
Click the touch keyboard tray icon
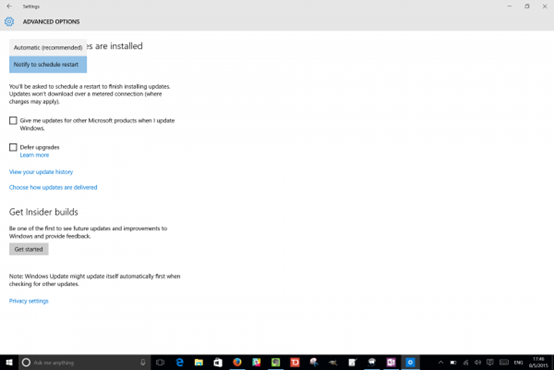tap(504, 362)
